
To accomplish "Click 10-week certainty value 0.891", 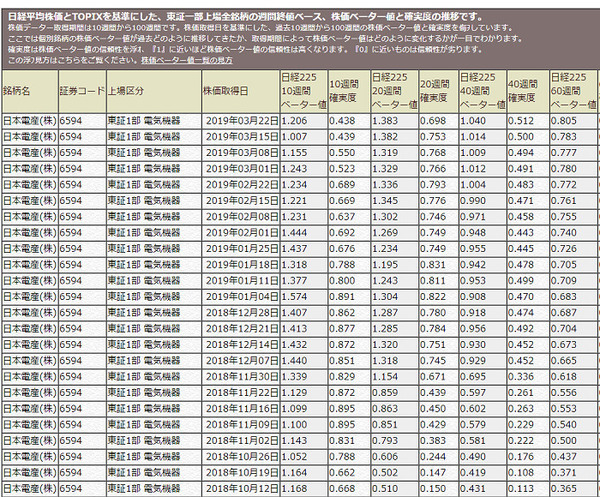I will [x=349, y=297].
